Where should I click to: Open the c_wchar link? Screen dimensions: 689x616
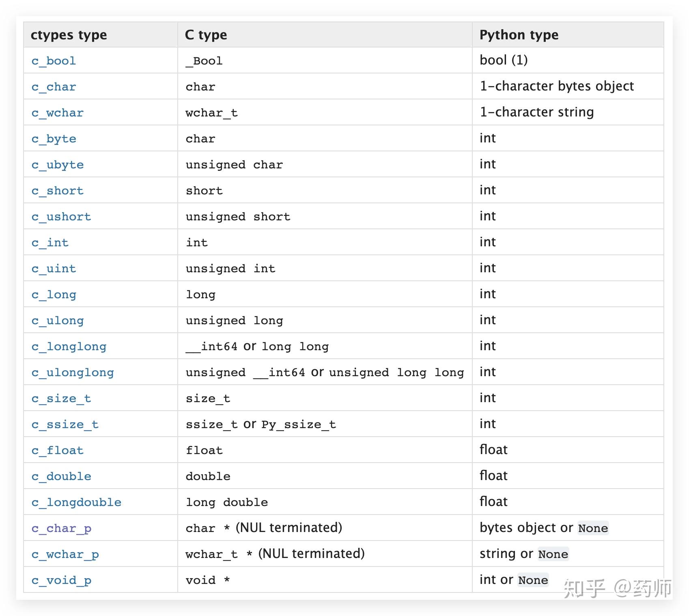57,113
